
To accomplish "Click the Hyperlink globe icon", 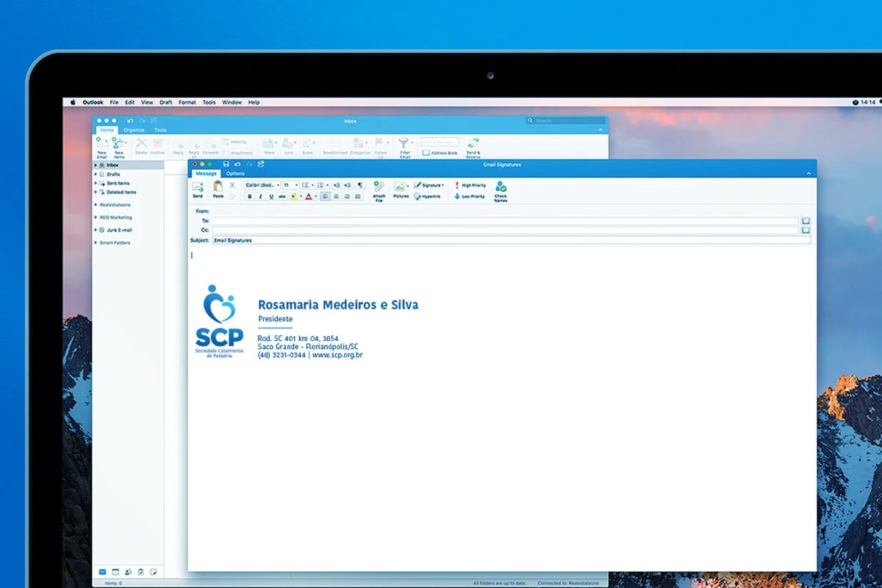I will coord(417,196).
